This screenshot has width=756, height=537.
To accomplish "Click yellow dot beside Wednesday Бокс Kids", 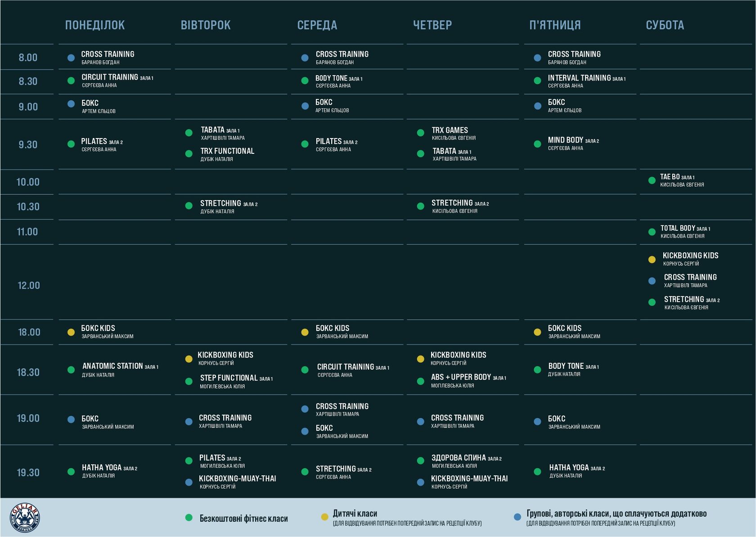I will (x=305, y=332).
